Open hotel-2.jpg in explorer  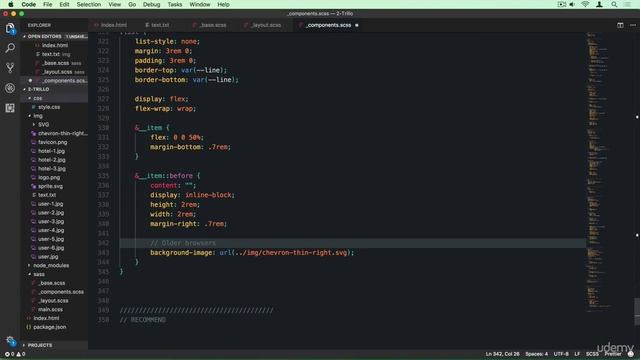51,160
